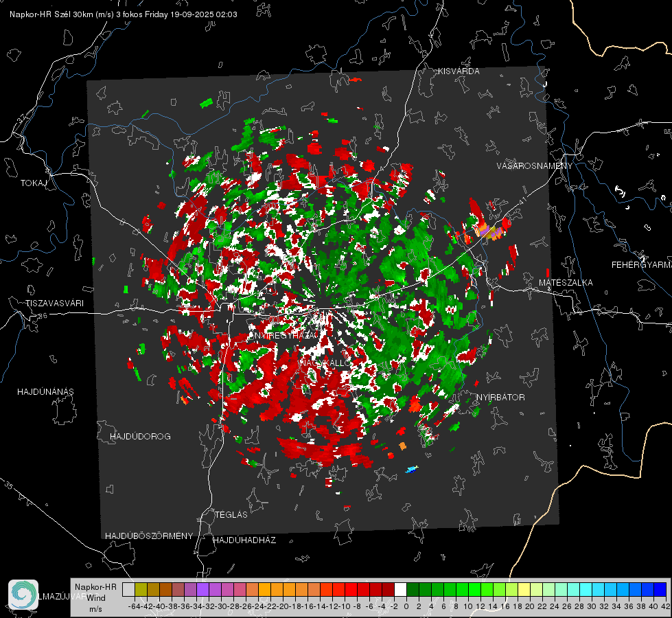Click the TISZAVASVÁRI city label

pyautogui.click(x=54, y=304)
